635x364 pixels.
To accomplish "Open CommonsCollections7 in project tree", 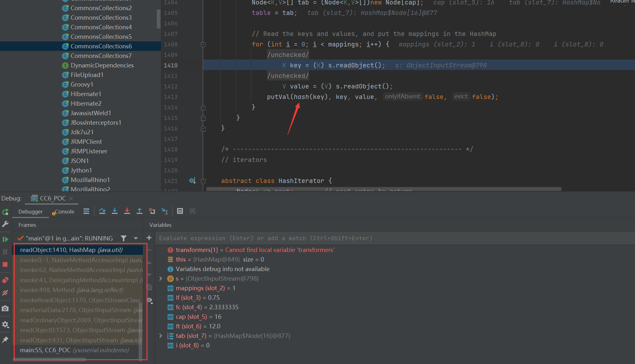I will pos(101,56).
